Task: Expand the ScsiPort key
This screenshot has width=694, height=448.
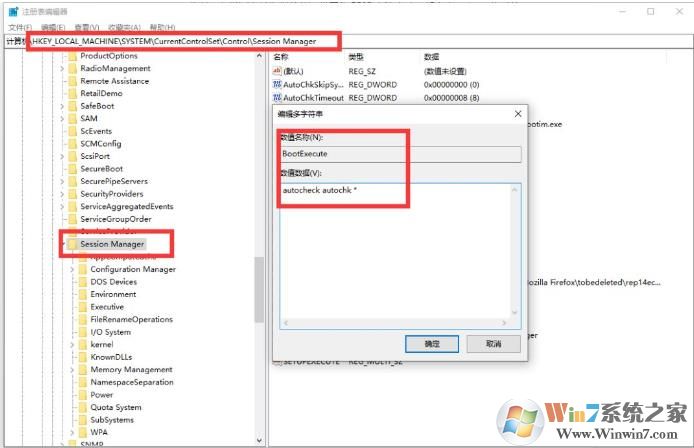Action: [62, 156]
